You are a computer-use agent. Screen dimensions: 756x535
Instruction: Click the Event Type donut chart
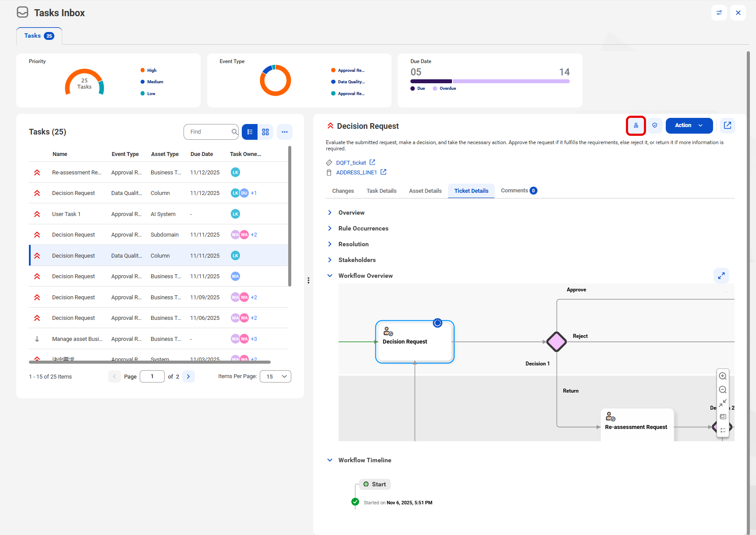tap(276, 81)
